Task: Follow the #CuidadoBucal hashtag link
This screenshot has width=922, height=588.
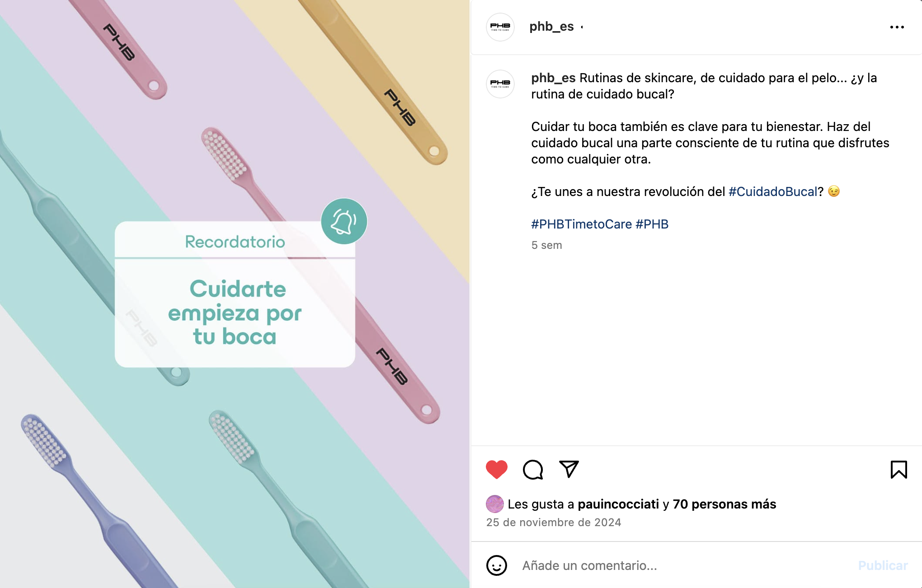Action: [x=773, y=191]
